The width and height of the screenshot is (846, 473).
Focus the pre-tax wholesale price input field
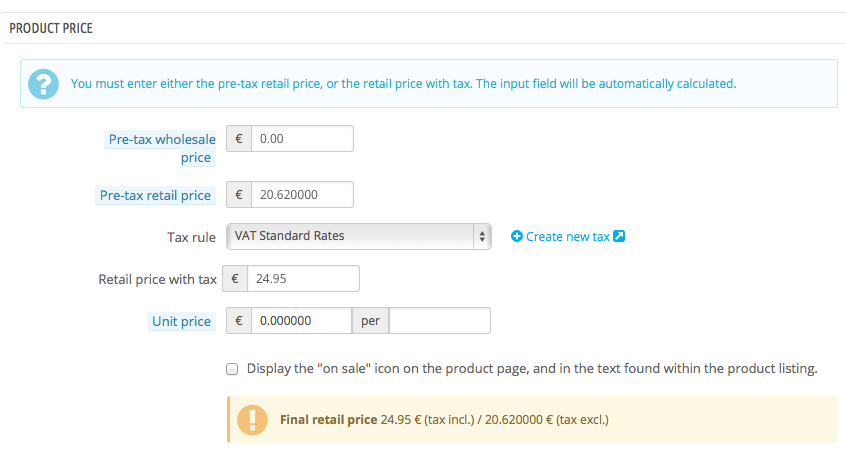(x=302, y=139)
